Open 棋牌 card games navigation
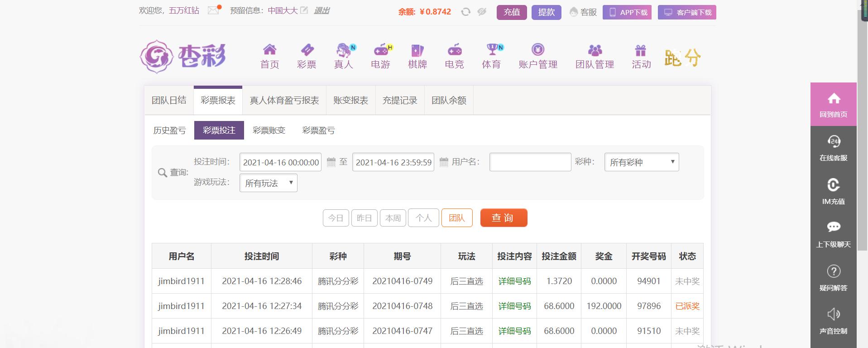868x348 pixels. 417,57
